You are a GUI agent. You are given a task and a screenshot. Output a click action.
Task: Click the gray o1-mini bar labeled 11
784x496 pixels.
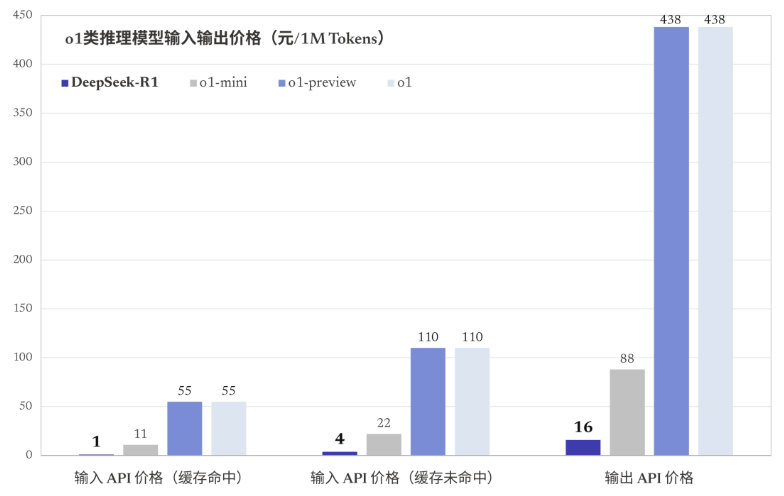click(x=140, y=450)
